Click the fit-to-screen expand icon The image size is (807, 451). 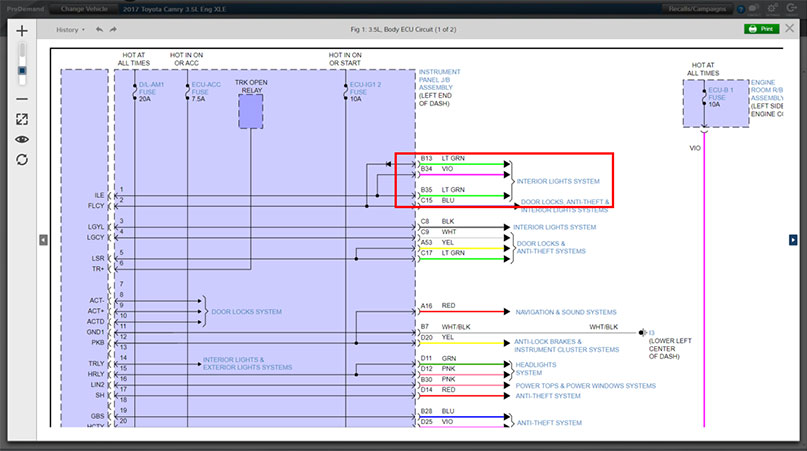pyautogui.click(x=22, y=119)
